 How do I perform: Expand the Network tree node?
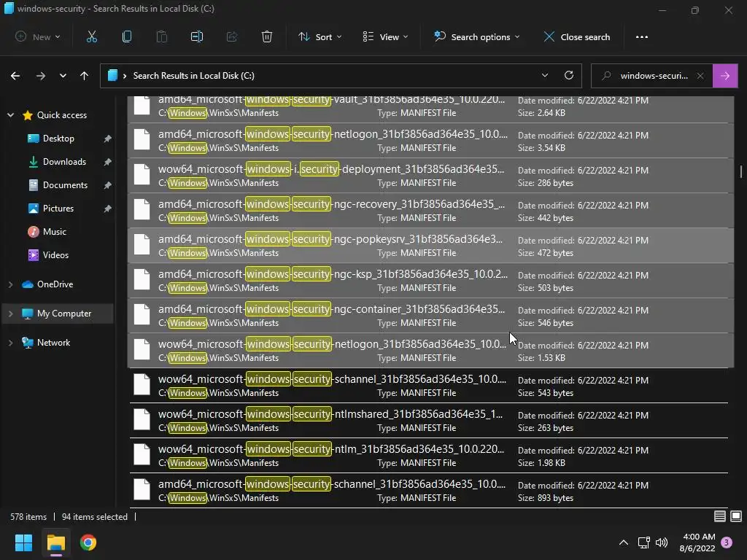(x=10, y=343)
